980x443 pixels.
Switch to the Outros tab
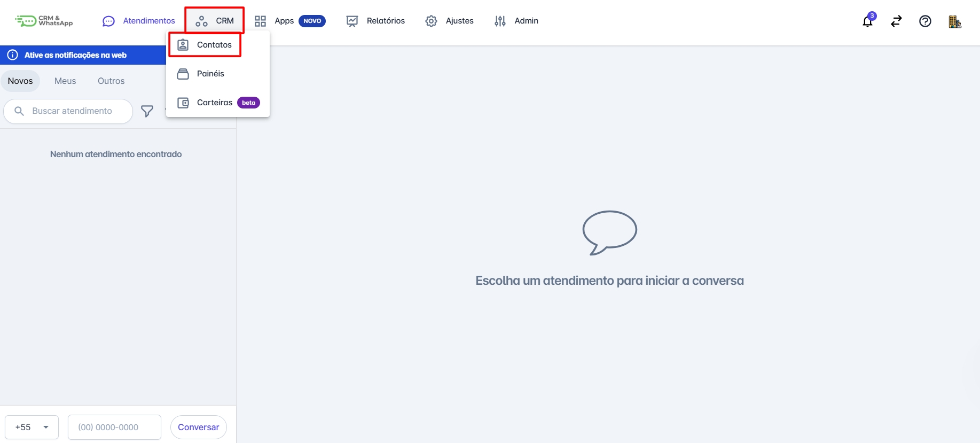[x=111, y=81]
